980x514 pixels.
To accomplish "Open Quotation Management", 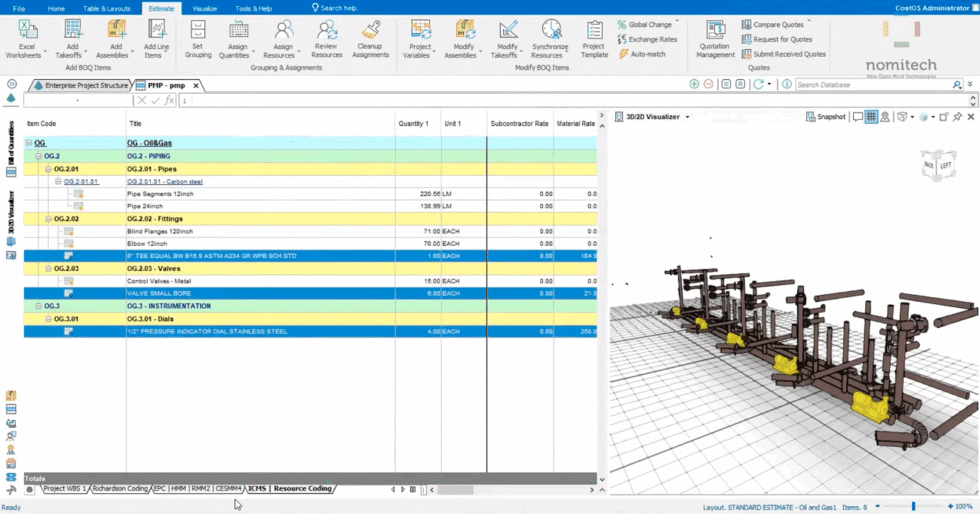I will point(715,39).
